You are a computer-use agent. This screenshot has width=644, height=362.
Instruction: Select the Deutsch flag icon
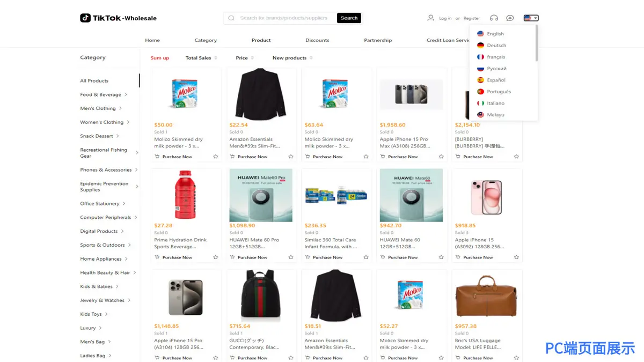(x=480, y=46)
